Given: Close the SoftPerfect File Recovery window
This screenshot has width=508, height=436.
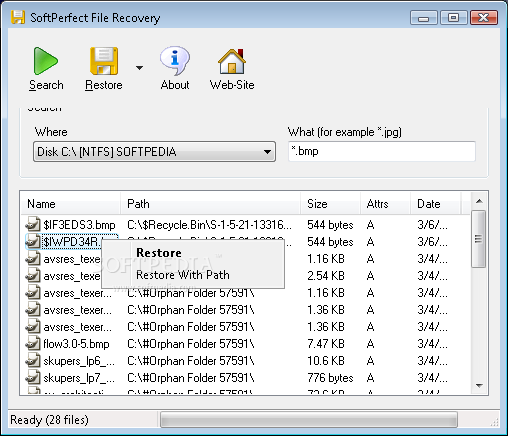Looking at the screenshot, I should click(x=484, y=18).
